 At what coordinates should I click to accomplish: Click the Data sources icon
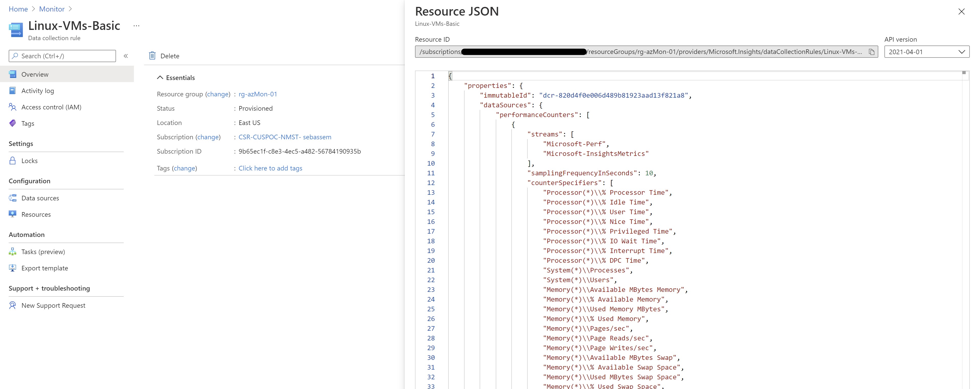tap(13, 198)
